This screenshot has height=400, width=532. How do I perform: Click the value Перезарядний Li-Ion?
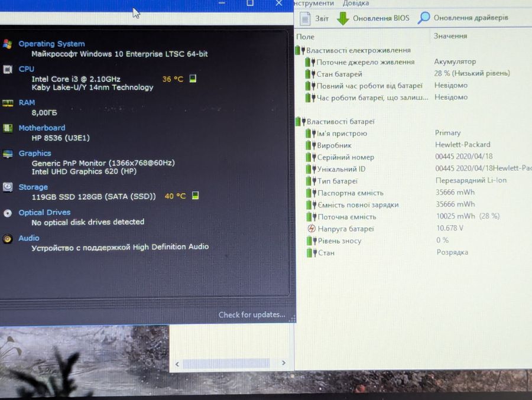(x=471, y=180)
